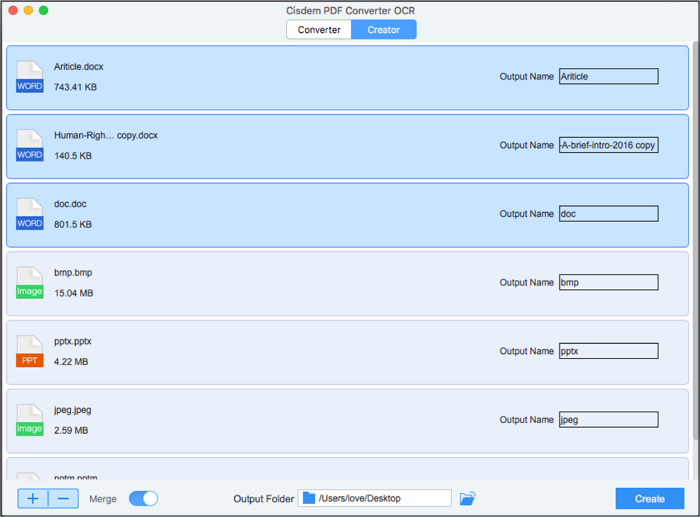Click the WORD icon for Human-Righ… copy.docx
Screen dimensions: 700x517
[30, 146]
